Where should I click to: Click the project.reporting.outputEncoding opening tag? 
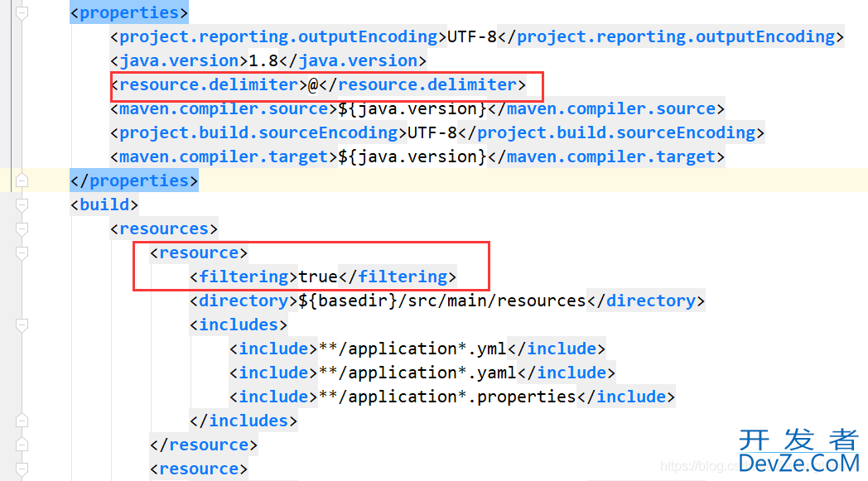(x=278, y=36)
